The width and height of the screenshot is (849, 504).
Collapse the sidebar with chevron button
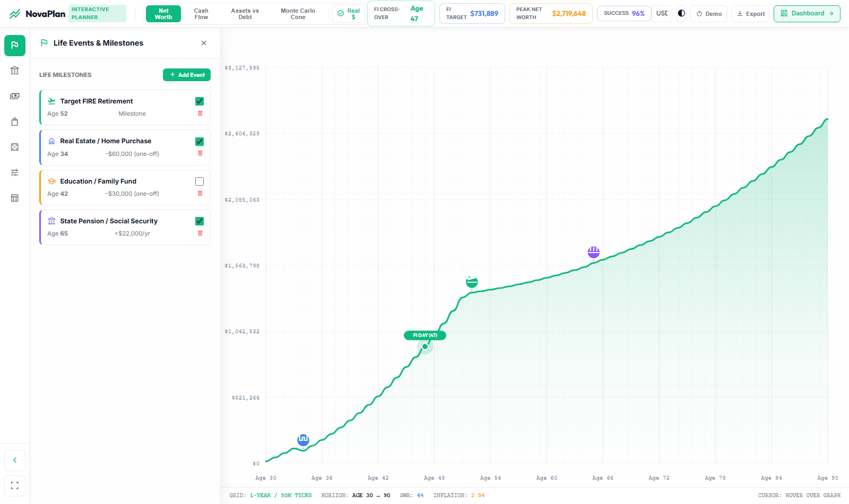click(x=15, y=460)
